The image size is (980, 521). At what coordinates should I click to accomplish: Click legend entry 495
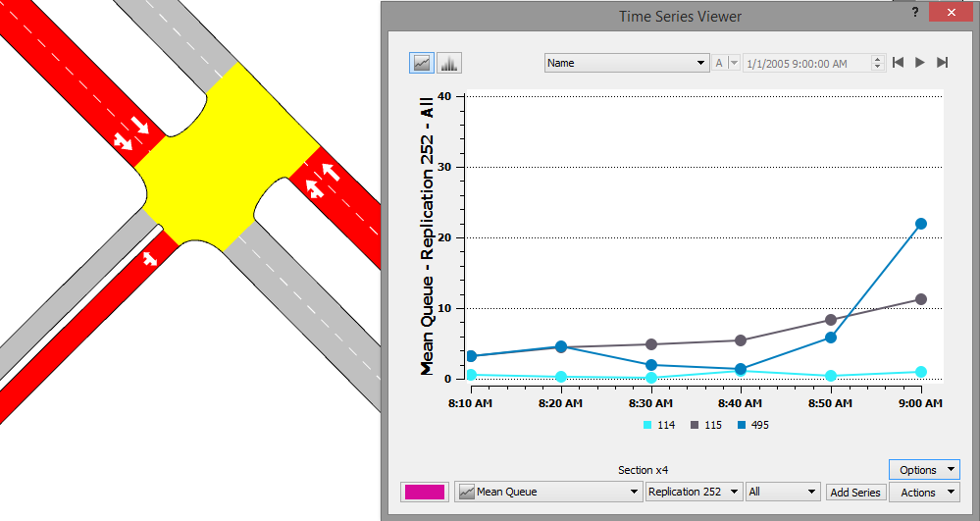pyautogui.click(x=753, y=425)
